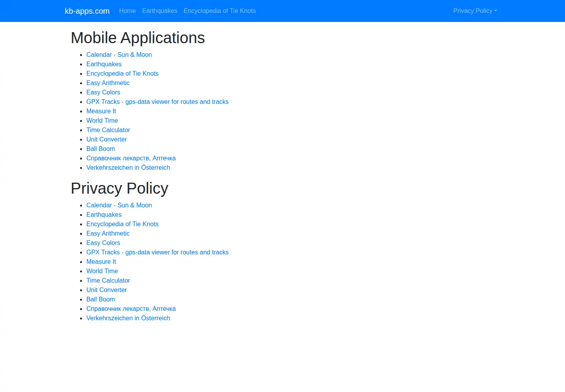View GPX Tracks link in Privacy Policy list
The image size is (565, 392).
point(157,252)
